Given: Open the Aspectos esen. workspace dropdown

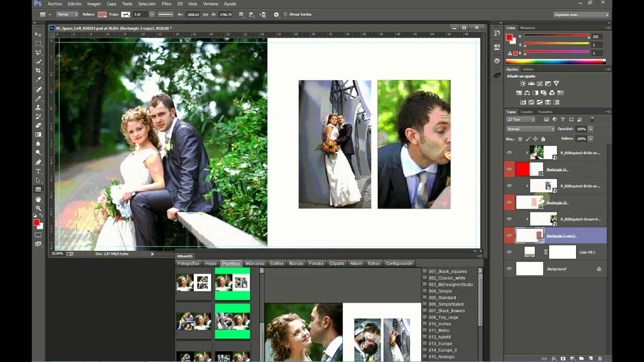Looking at the screenshot, I should [x=582, y=15].
